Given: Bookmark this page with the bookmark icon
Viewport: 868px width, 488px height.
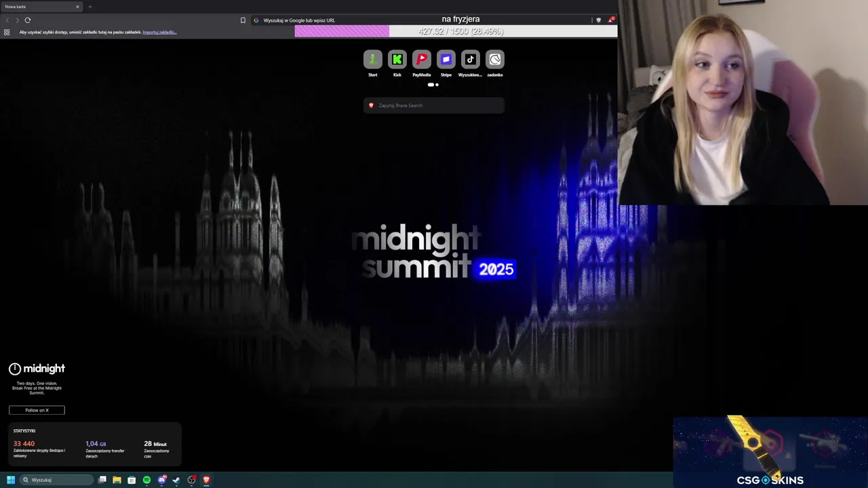Looking at the screenshot, I should [243, 20].
